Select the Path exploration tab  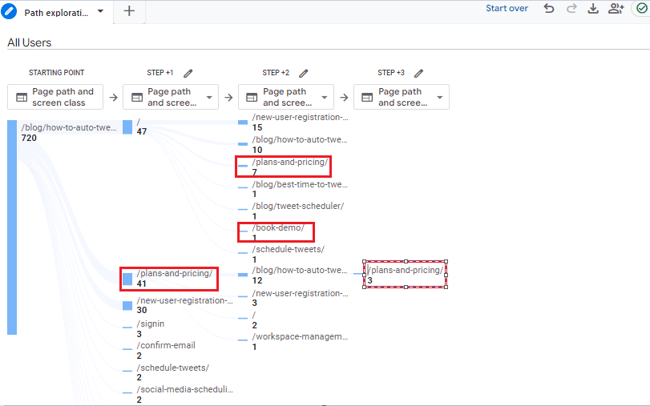coord(55,12)
